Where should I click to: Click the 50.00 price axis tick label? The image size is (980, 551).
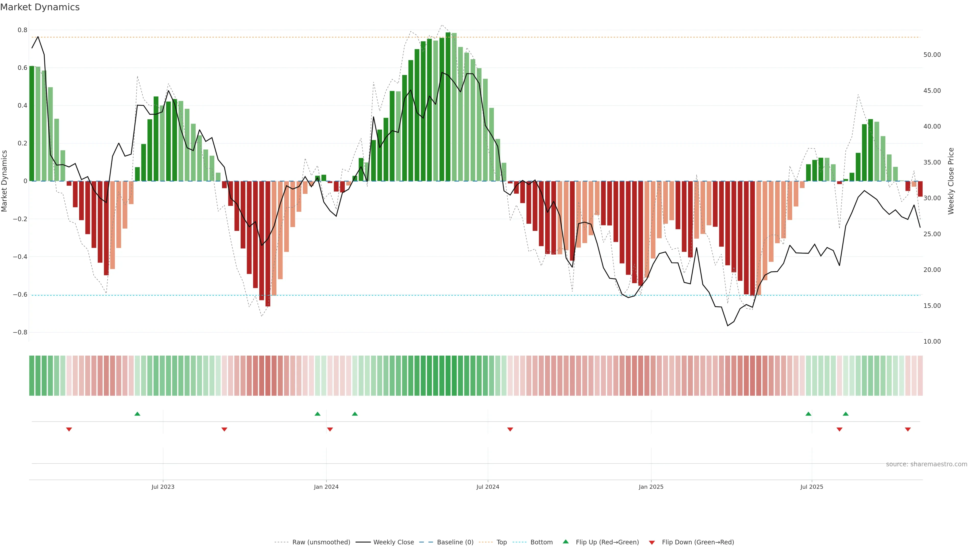(x=932, y=55)
